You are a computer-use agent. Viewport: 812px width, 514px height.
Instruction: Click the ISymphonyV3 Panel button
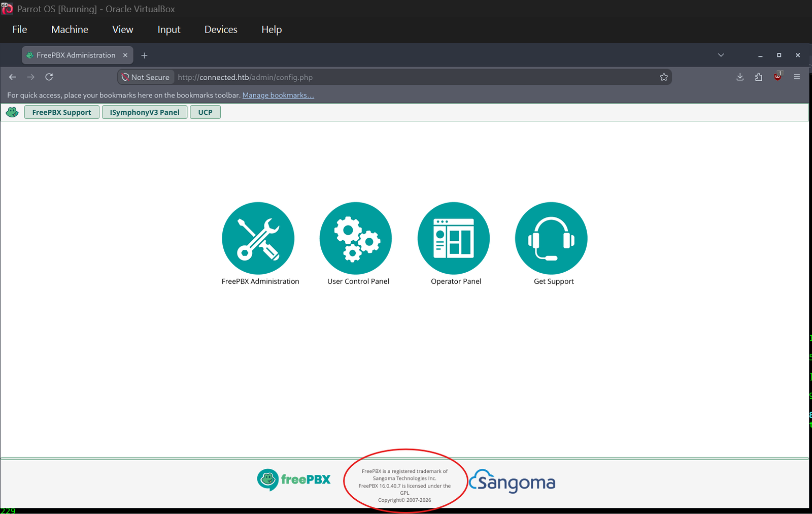(x=145, y=112)
